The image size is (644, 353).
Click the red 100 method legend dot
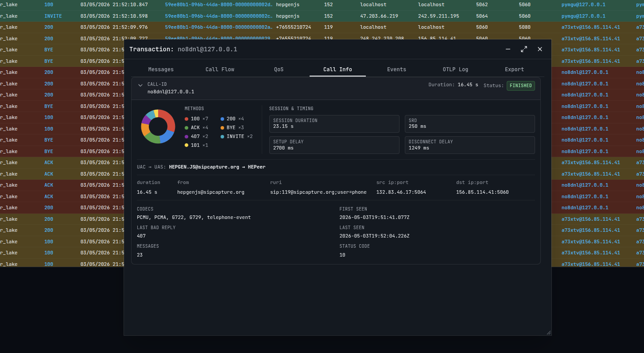pos(186,119)
